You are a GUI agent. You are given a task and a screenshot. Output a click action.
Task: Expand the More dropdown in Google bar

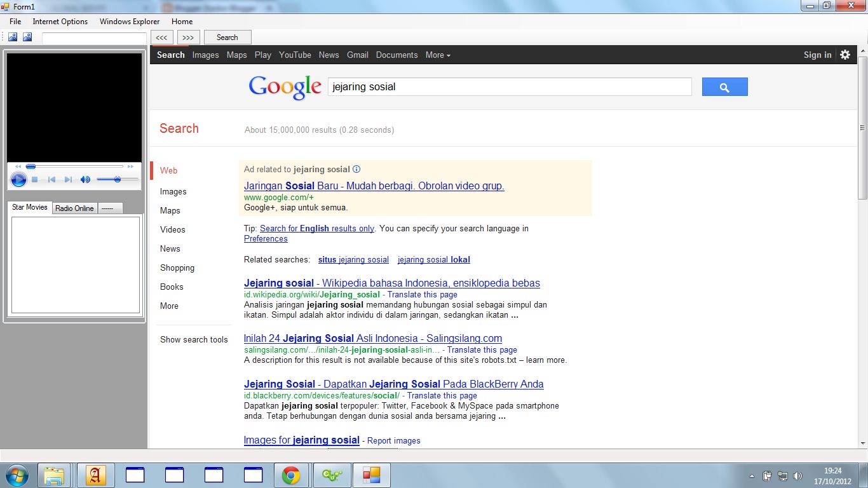tap(438, 55)
